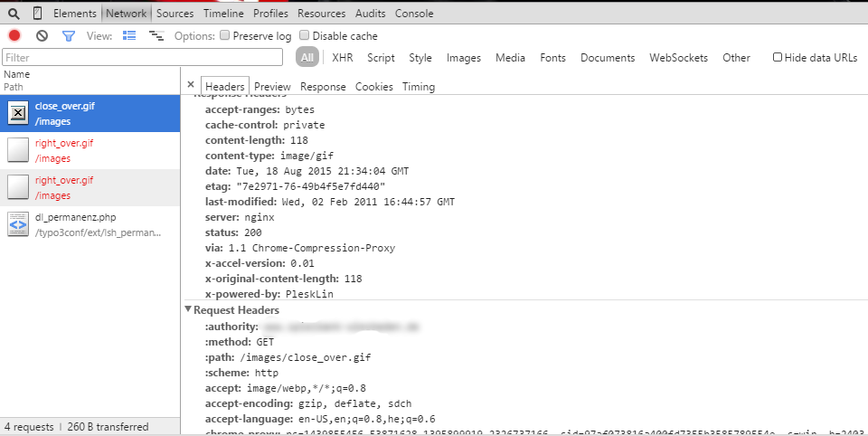
Task: Close the request details pane with X
Action: (x=191, y=85)
